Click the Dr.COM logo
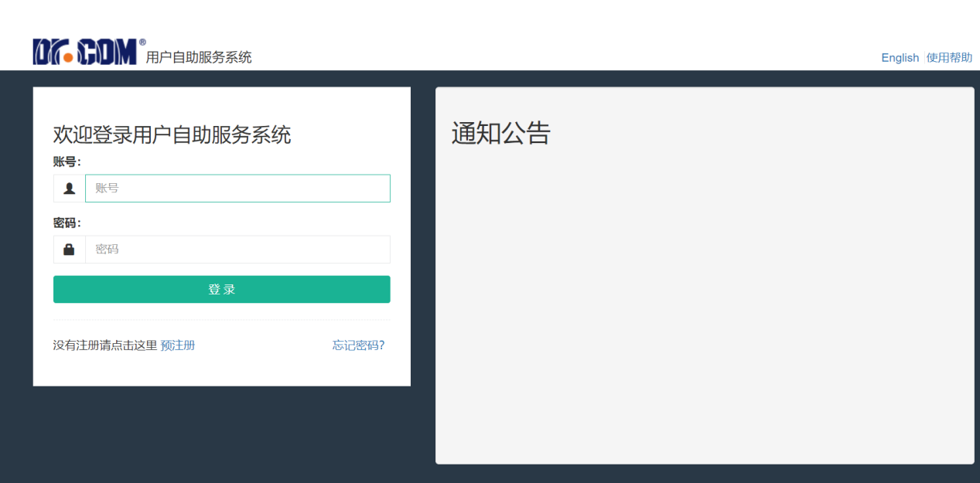The width and height of the screenshot is (980, 483). tap(85, 52)
